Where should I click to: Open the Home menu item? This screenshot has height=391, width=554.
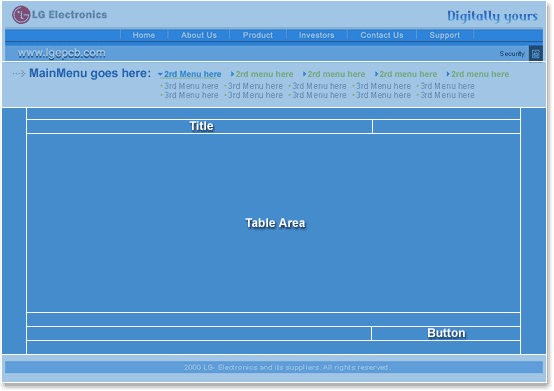point(144,35)
